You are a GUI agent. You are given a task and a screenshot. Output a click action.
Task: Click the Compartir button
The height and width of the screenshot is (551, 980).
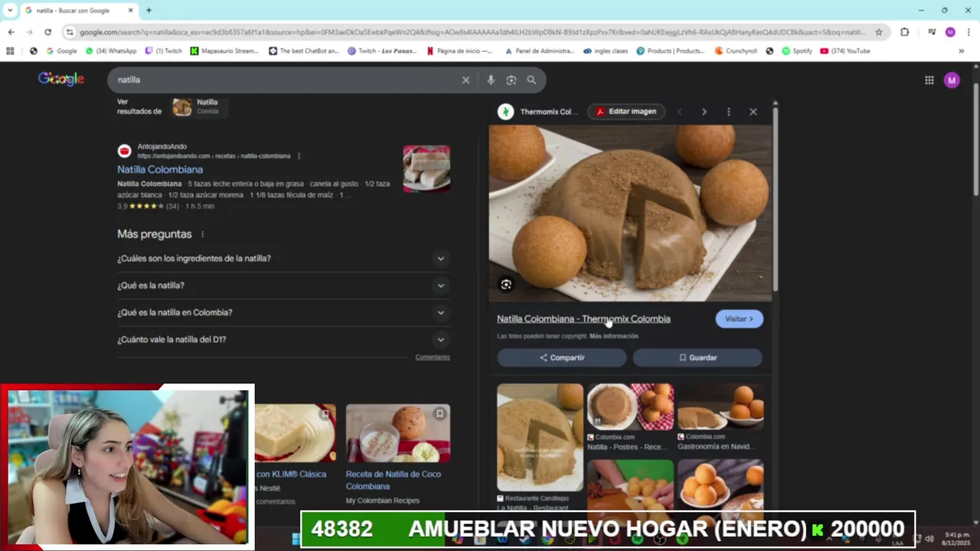coord(562,357)
